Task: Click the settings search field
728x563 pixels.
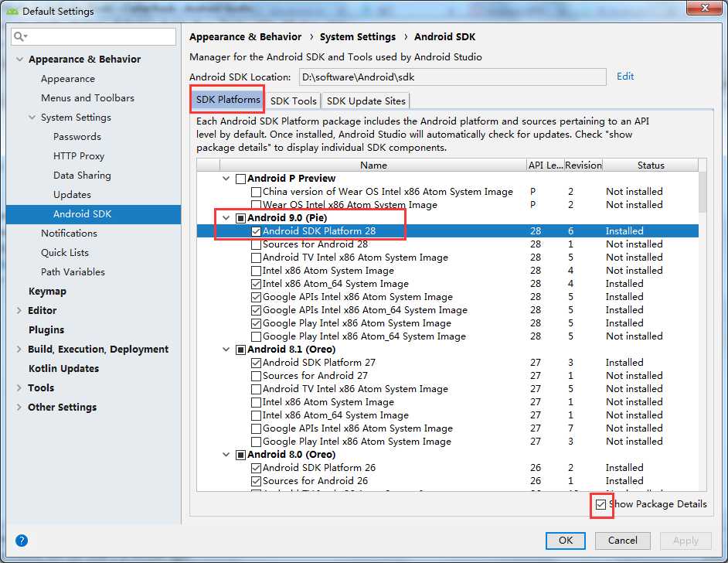Action: [x=94, y=36]
